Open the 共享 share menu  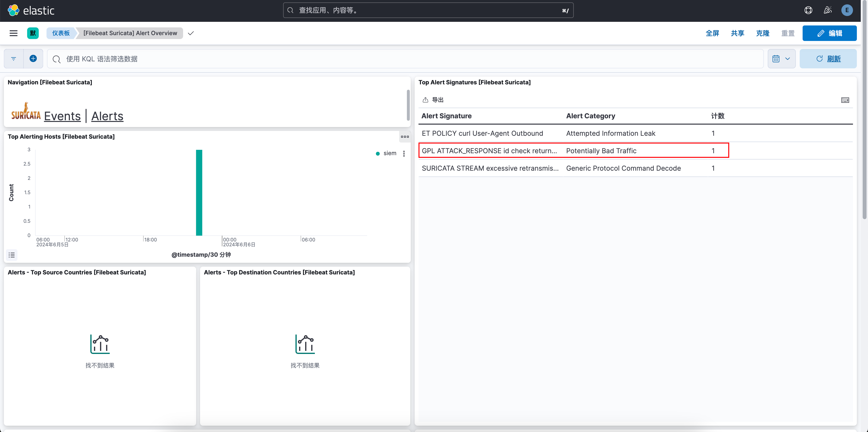[738, 33]
